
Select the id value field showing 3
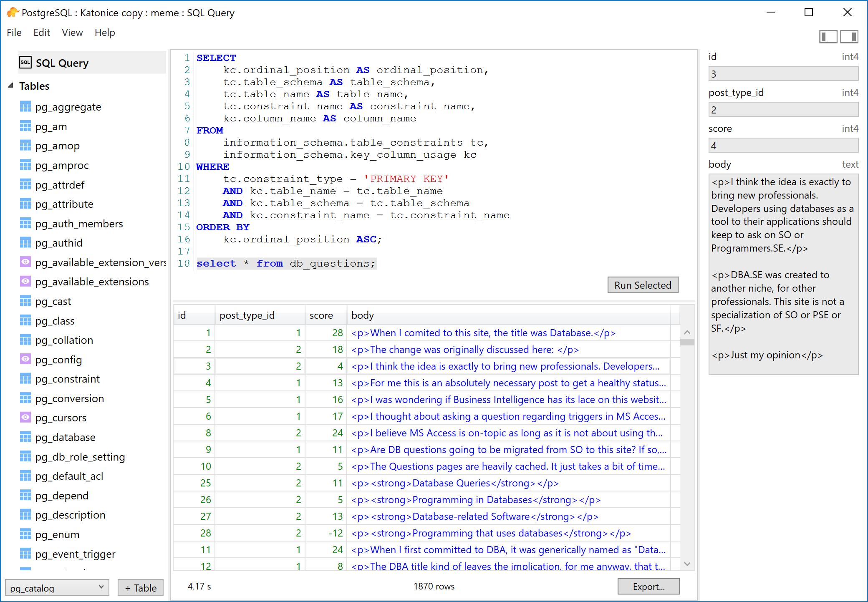point(783,73)
